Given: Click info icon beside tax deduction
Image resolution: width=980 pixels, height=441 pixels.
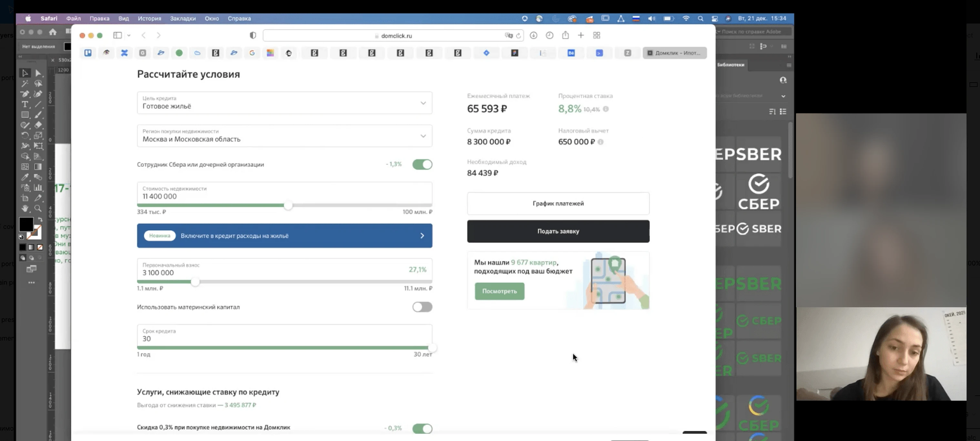Looking at the screenshot, I should click(600, 142).
